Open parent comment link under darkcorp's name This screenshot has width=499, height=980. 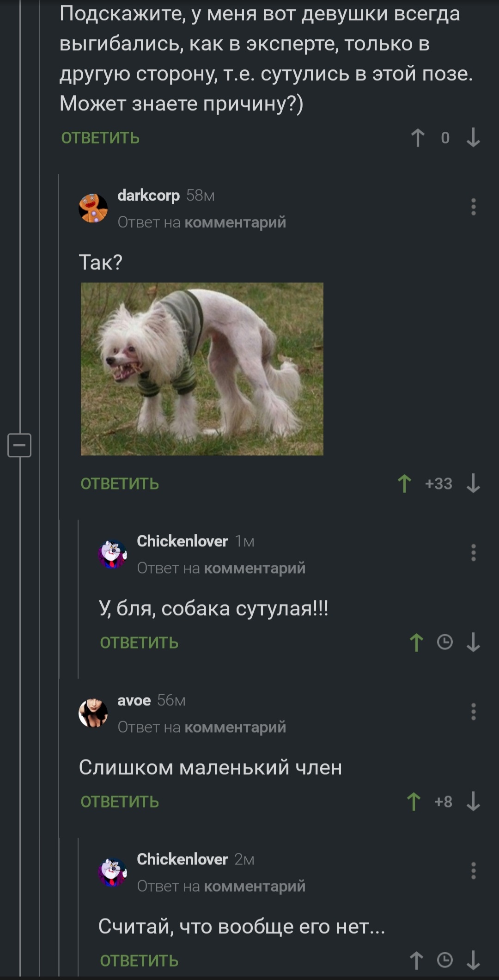click(x=235, y=222)
